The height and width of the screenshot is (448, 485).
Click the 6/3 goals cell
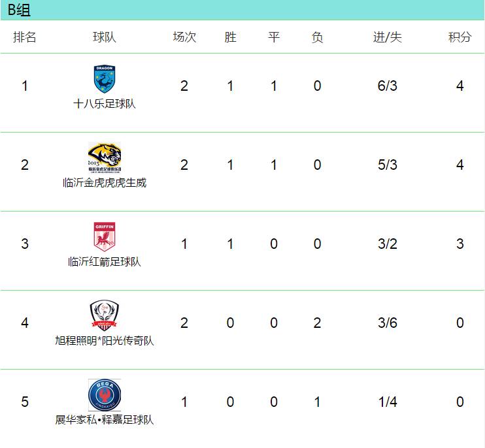[388, 86]
